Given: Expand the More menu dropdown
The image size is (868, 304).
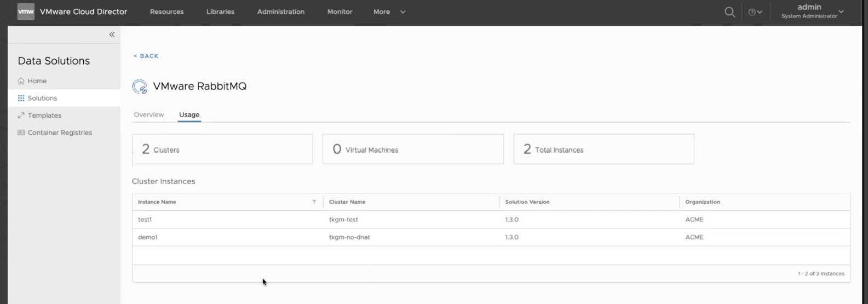Looking at the screenshot, I should [x=389, y=12].
